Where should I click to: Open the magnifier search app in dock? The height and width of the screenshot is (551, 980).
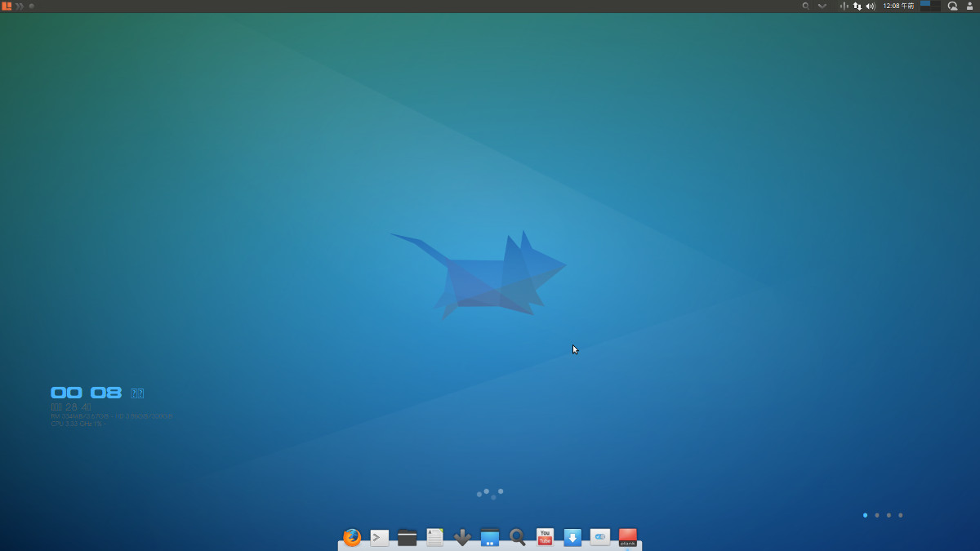pyautogui.click(x=517, y=537)
